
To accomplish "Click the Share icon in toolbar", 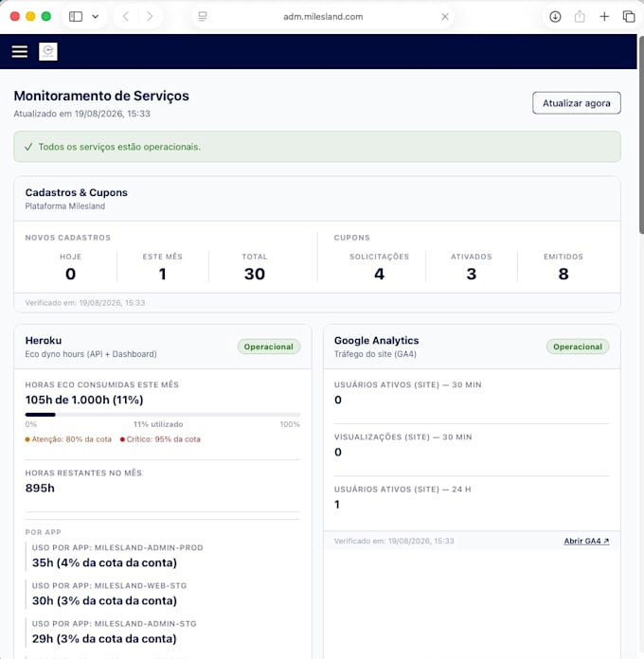I will 580,16.
